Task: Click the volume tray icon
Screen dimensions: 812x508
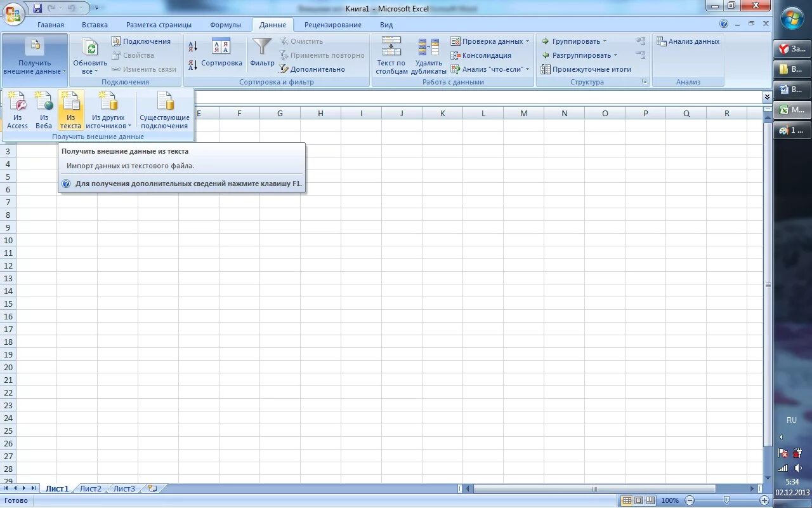Action: point(798,468)
